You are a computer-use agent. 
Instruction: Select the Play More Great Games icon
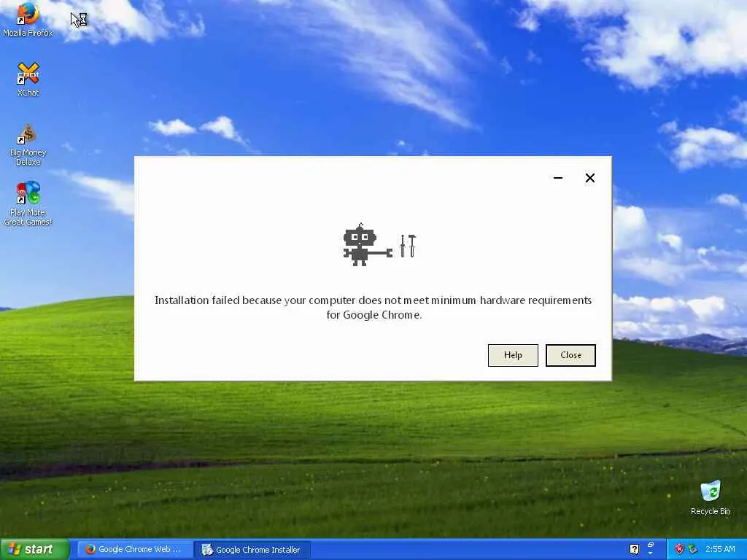click(x=28, y=203)
